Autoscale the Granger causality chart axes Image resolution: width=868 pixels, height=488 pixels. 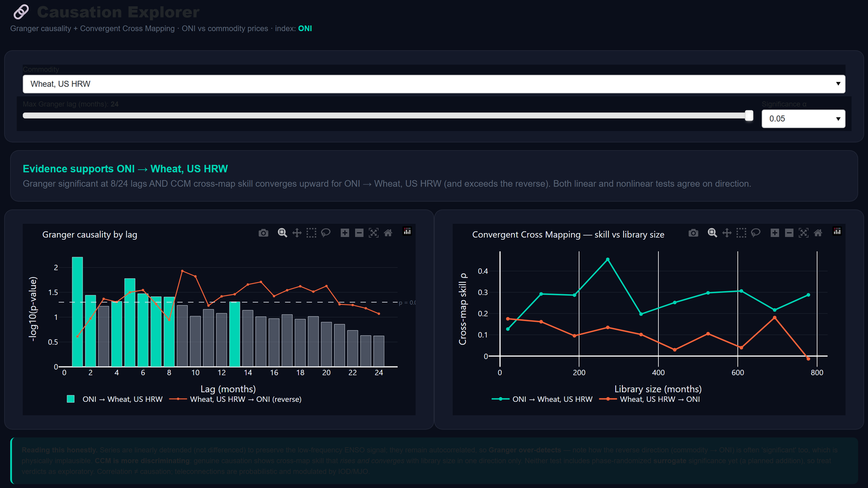click(x=374, y=233)
